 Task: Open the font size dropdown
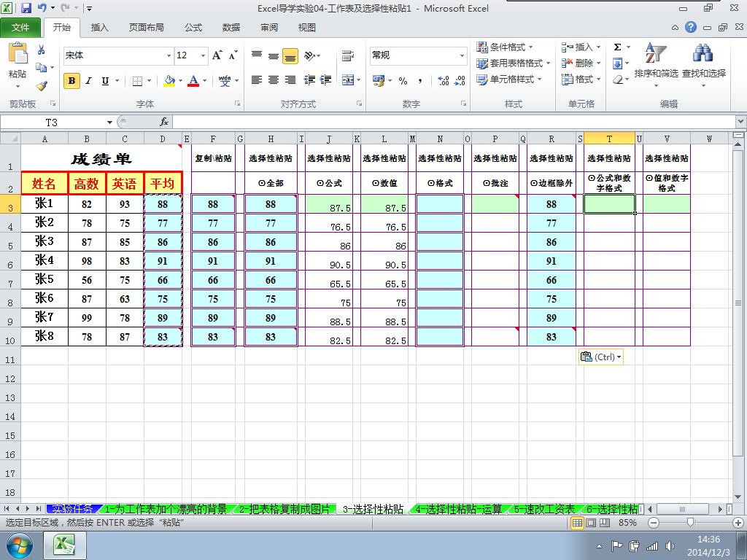(x=204, y=55)
